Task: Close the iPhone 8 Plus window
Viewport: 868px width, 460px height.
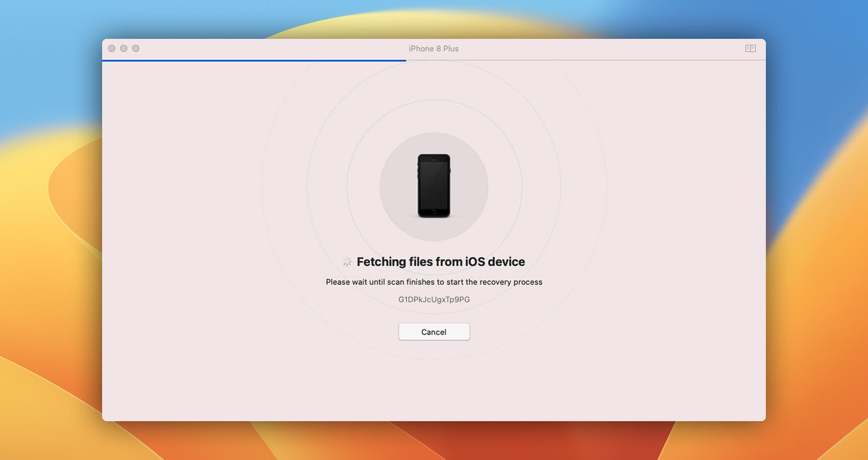Action: [112, 49]
